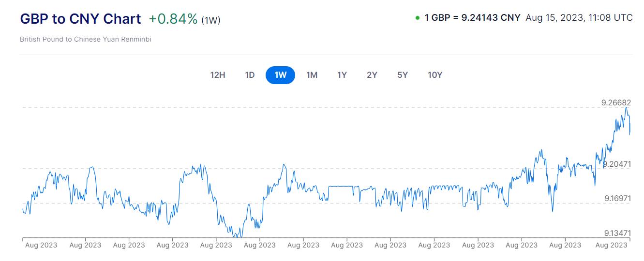Image resolution: width=644 pixels, height=261 pixels.
Task: Show the 1Y chart range
Action: pos(342,75)
